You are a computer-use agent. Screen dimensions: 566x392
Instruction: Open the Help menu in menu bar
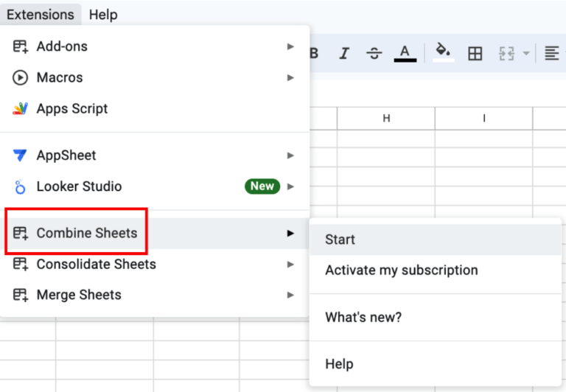103,15
